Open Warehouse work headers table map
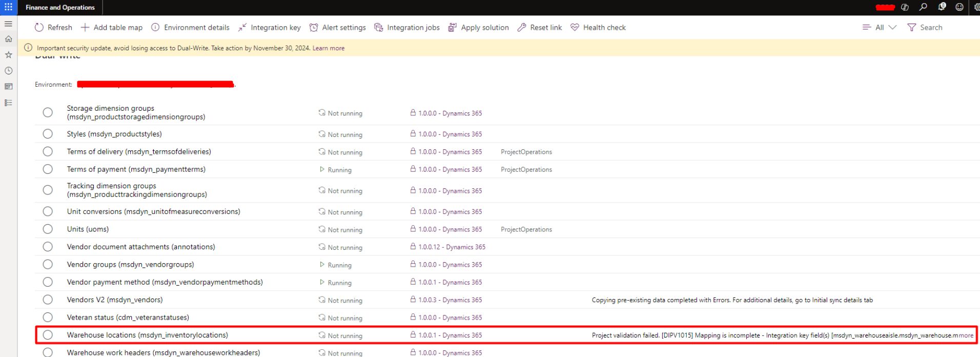The image size is (980, 357). (x=163, y=352)
